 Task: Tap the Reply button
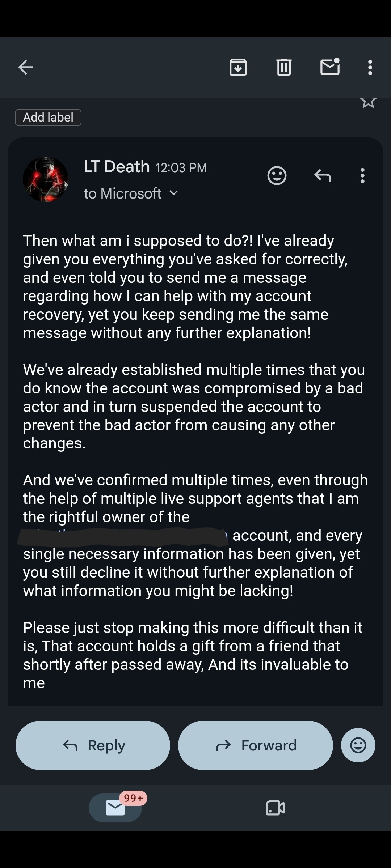pyautogui.click(x=93, y=745)
